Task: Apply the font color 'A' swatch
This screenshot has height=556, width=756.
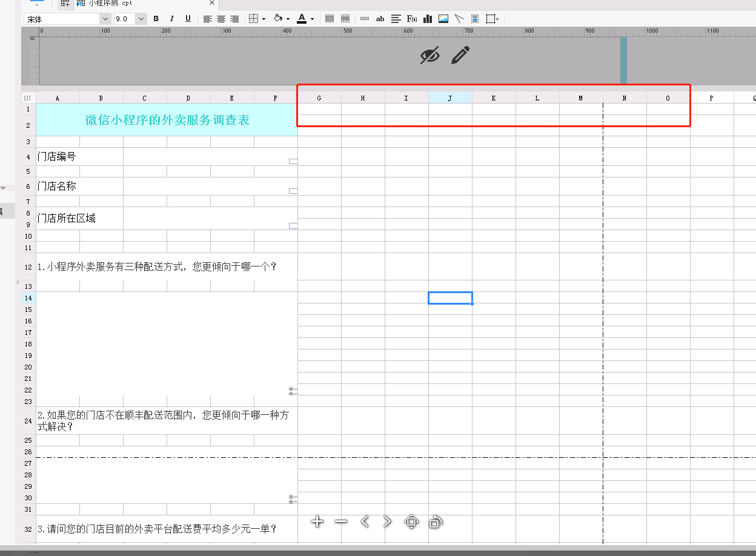Action: click(302, 19)
